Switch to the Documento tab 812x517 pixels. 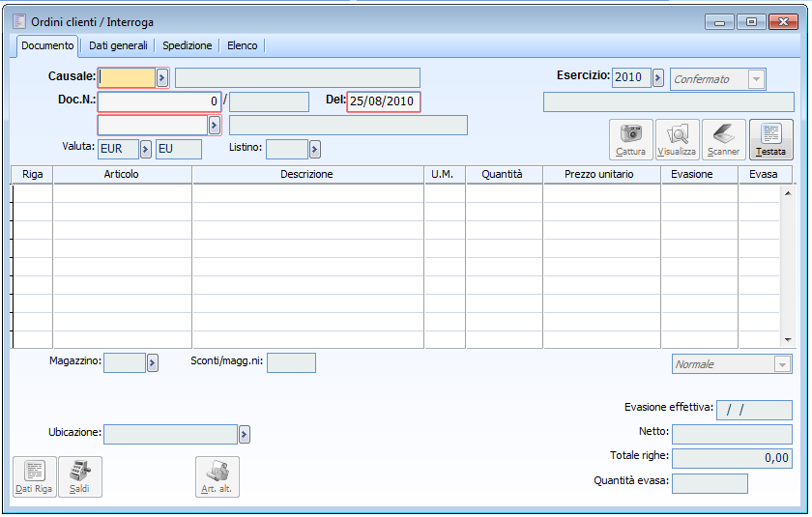(x=47, y=45)
